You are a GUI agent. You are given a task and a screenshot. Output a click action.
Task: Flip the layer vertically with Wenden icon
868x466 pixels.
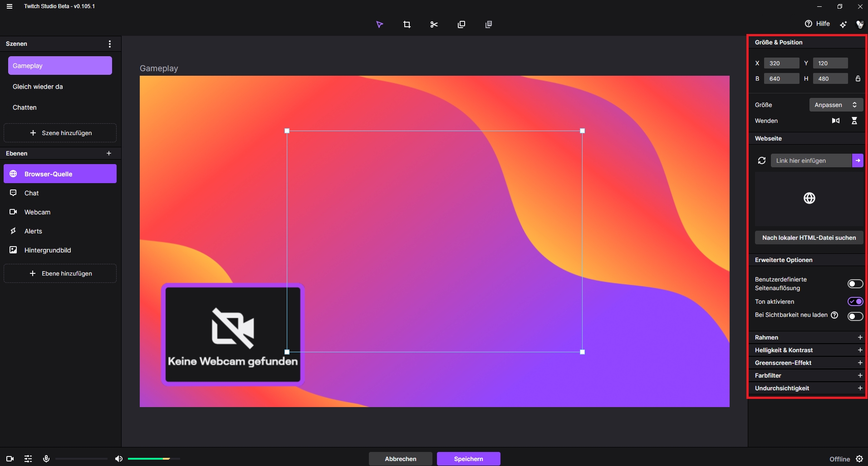pyautogui.click(x=854, y=121)
